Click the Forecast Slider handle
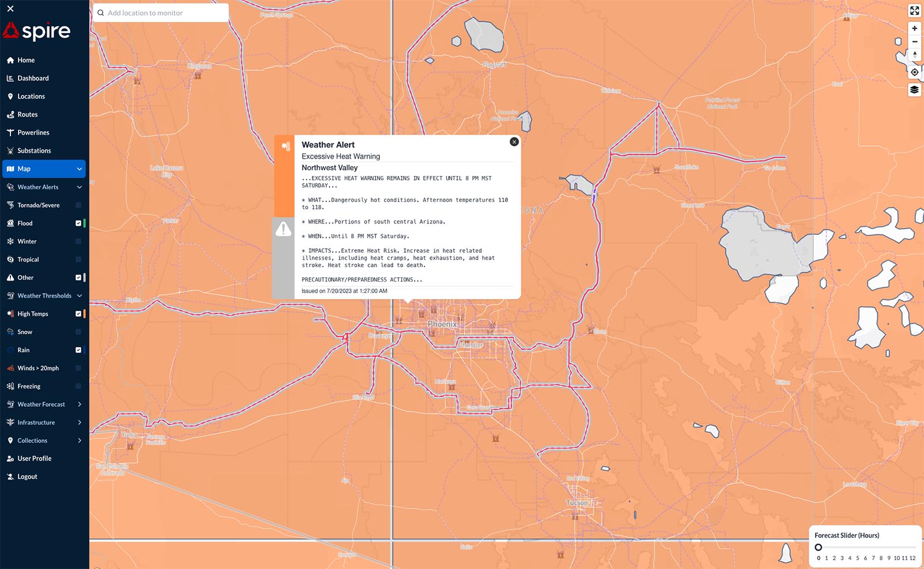This screenshot has height=569, width=924. coord(818,547)
